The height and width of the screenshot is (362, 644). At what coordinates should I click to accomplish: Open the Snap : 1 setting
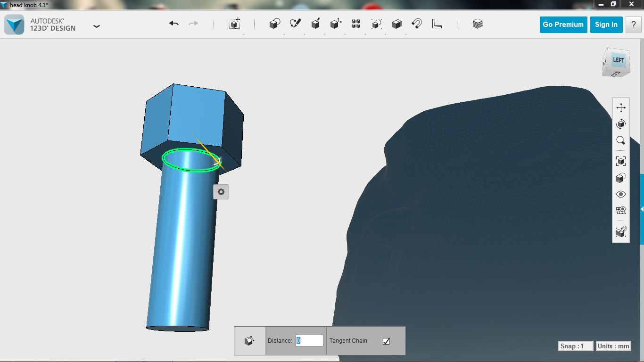click(576, 346)
